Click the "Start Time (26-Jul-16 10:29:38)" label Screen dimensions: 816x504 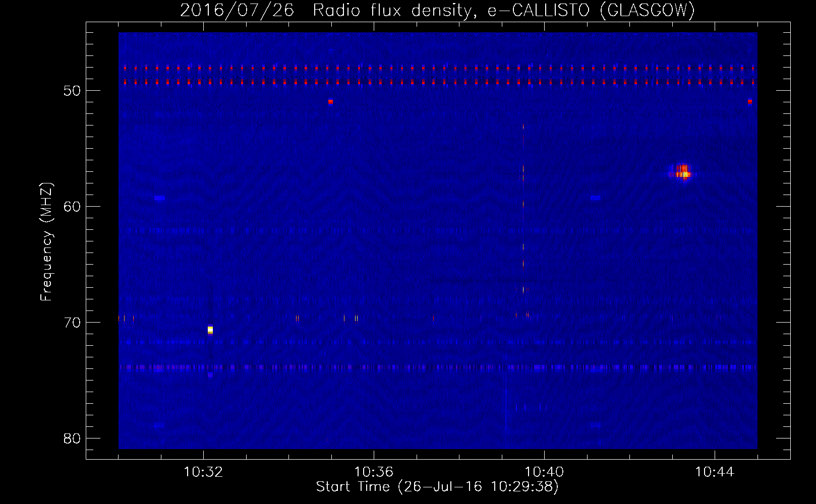(x=437, y=487)
